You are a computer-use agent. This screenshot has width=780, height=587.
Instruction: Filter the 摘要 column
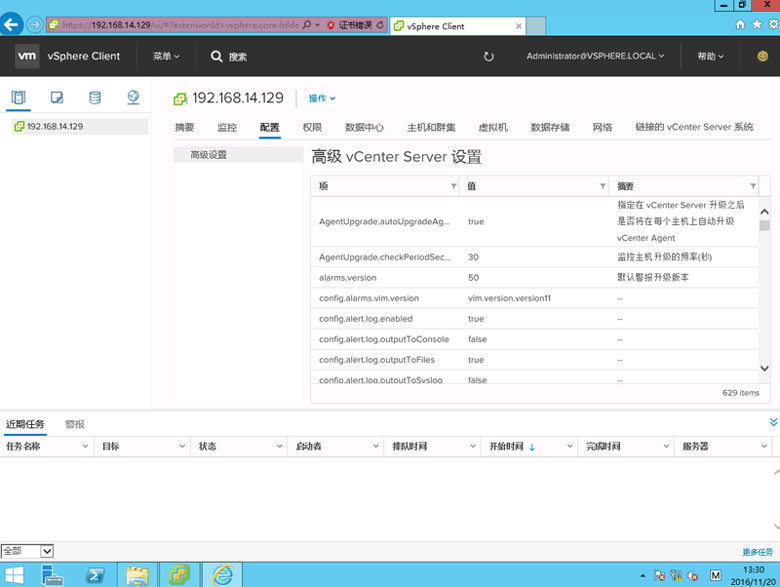pyautogui.click(x=753, y=186)
